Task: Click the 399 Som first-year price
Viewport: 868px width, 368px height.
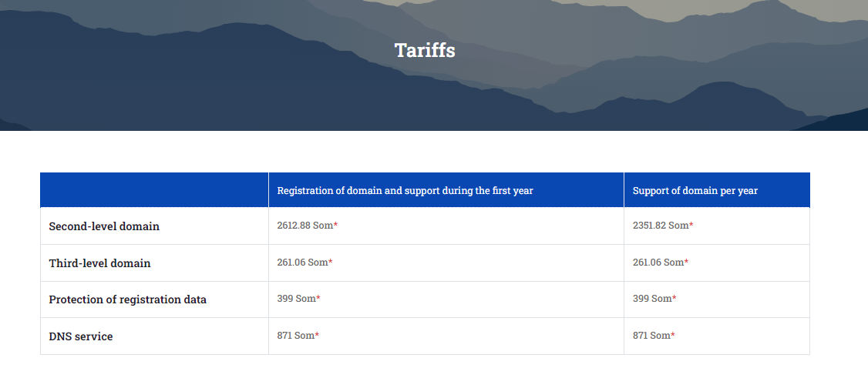Action: click(296, 299)
